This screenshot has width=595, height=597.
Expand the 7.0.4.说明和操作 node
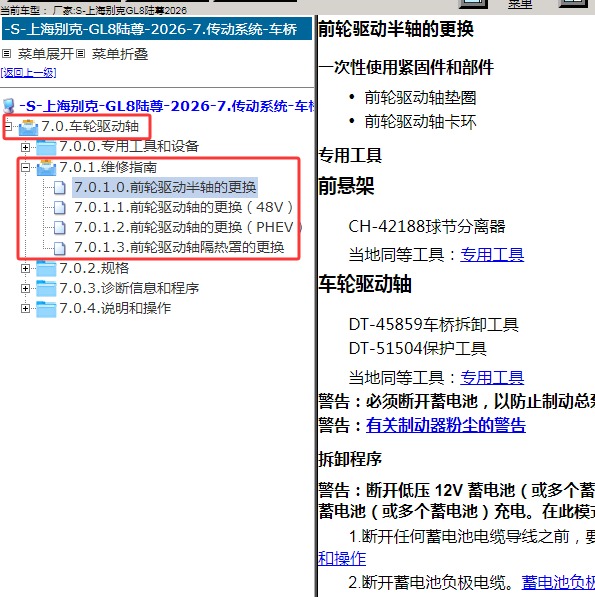(x=25, y=308)
